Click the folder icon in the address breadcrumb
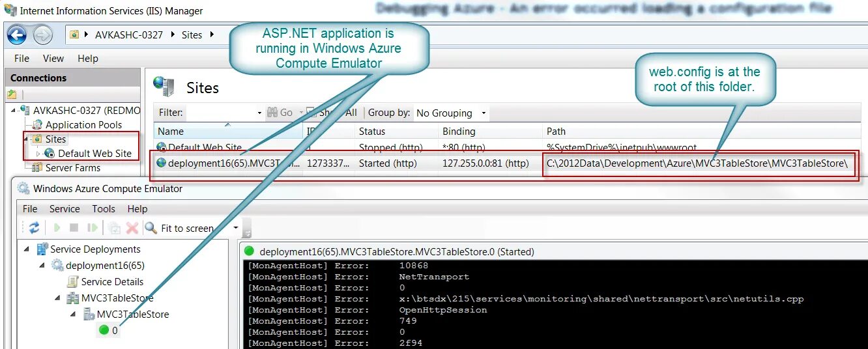Image resolution: width=868 pixels, height=349 pixels. pos(76,35)
